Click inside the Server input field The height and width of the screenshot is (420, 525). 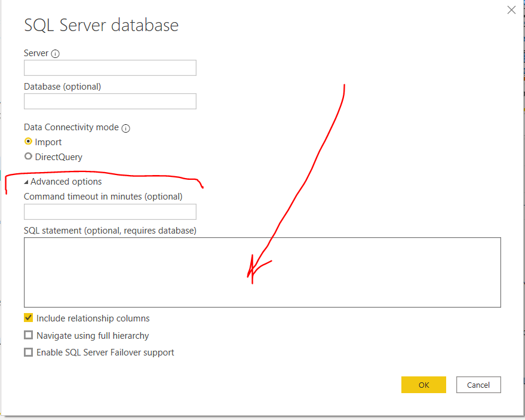click(110, 68)
